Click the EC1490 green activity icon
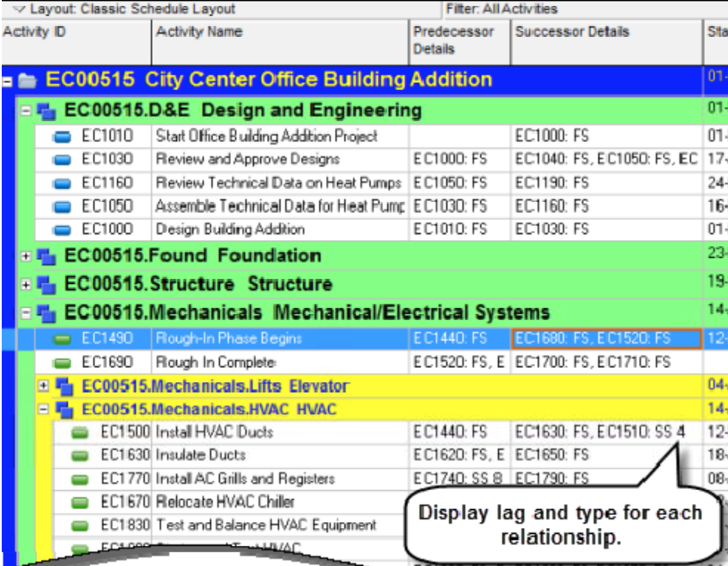Screen dimensions: 728x566 coord(62,339)
